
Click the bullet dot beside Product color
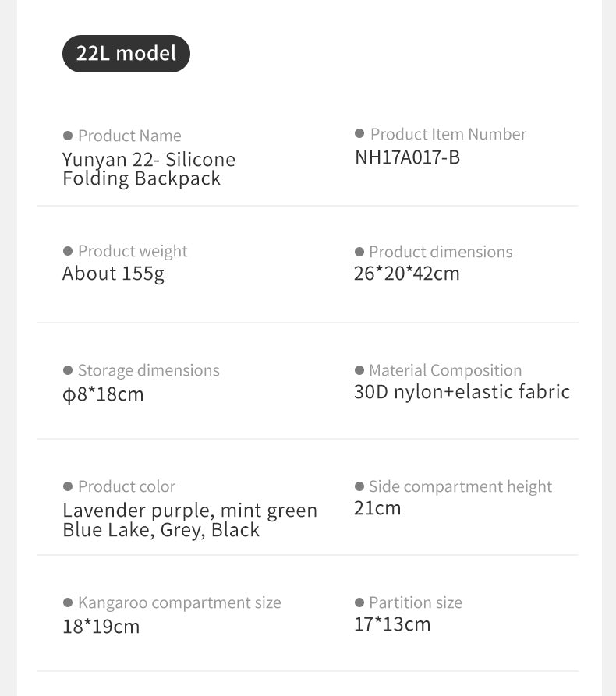click(68, 486)
